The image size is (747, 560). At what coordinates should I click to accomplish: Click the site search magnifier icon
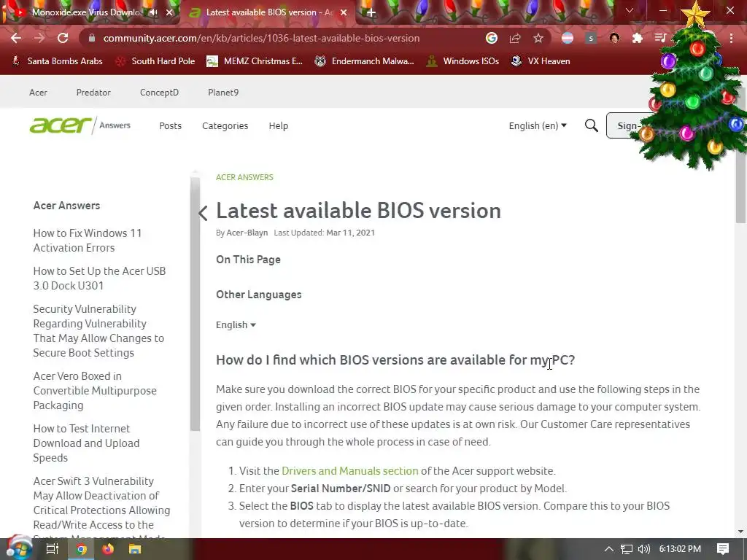(x=591, y=125)
